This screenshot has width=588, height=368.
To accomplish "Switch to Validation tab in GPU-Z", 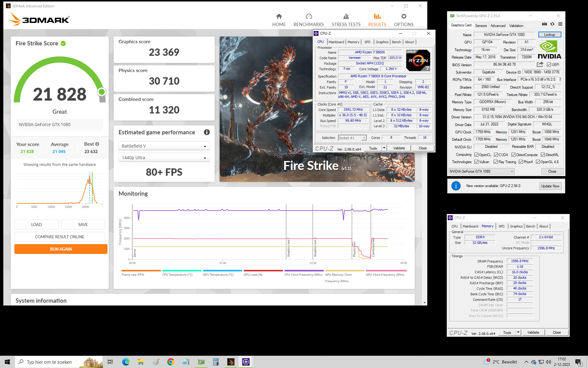I will [x=516, y=26].
